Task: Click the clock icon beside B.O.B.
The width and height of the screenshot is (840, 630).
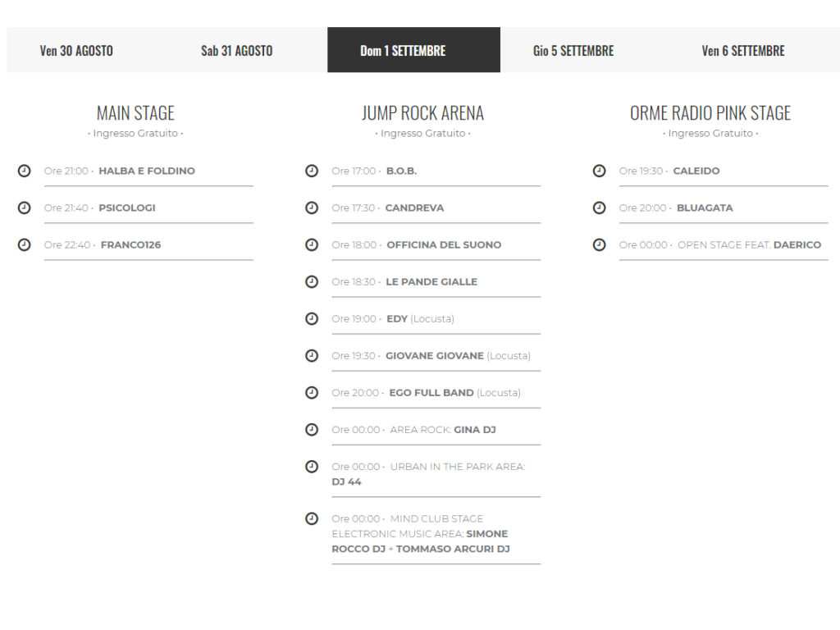Action: pyautogui.click(x=311, y=171)
